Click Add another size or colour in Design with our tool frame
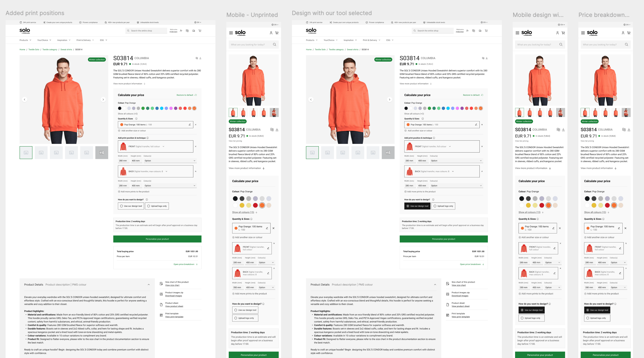This screenshot has width=644, height=358. pos(418,131)
